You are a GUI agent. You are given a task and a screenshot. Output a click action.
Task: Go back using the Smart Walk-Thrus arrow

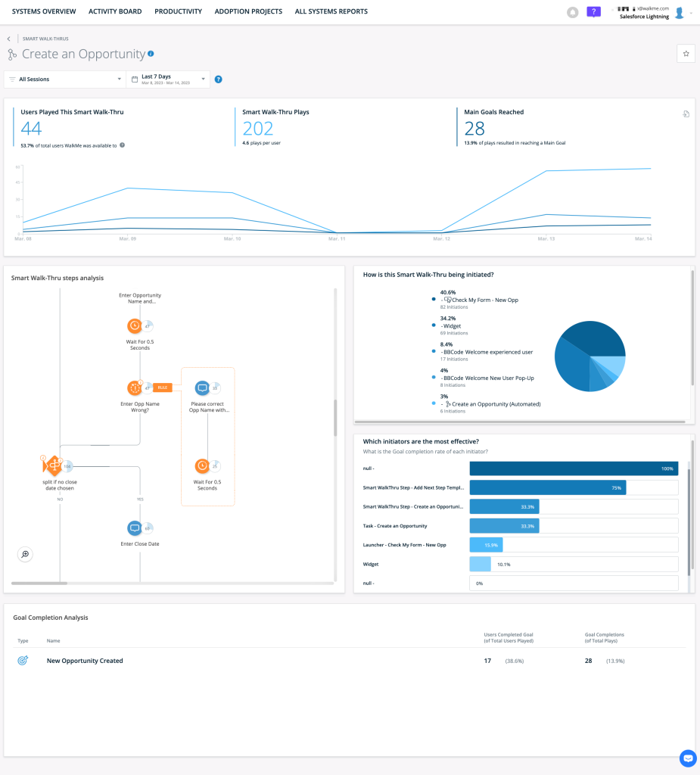tap(9, 38)
